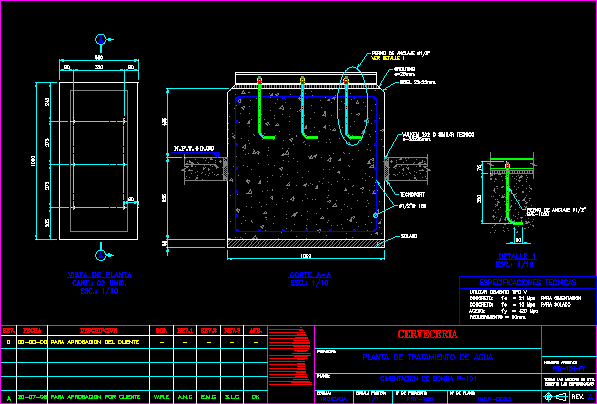Viewport: 597px width, 404px height.
Task: Select the PARA APROBACION POR CLIENTE description
Action: 95,397
